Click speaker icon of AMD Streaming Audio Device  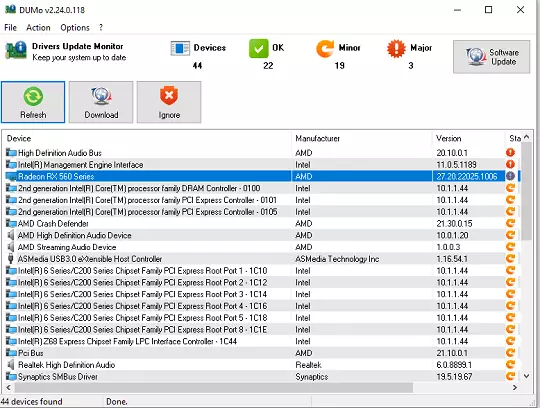pyautogui.click(x=11, y=247)
